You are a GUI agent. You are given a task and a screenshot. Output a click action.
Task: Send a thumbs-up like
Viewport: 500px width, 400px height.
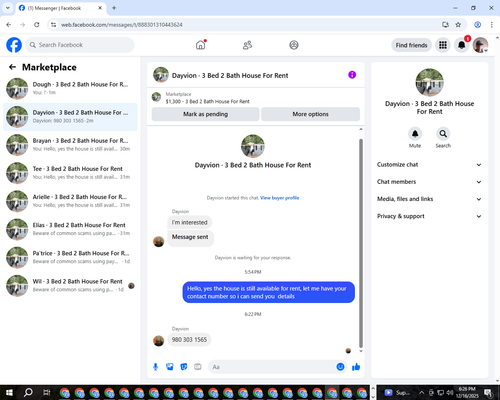pyautogui.click(x=356, y=367)
